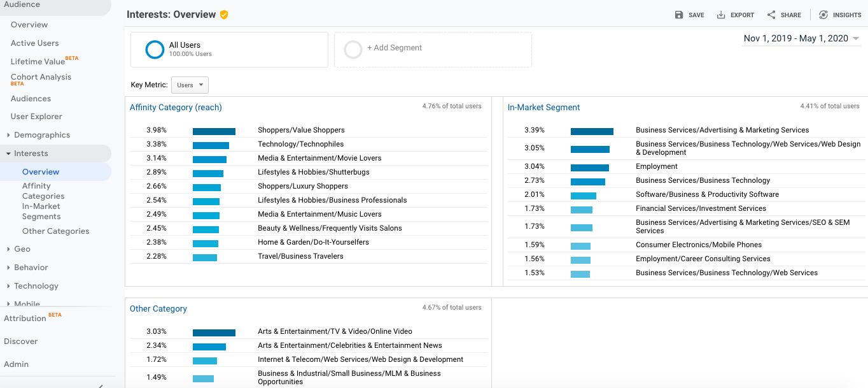Image resolution: width=868 pixels, height=388 pixels.
Task: Open the Insights panel
Action: click(840, 14)
